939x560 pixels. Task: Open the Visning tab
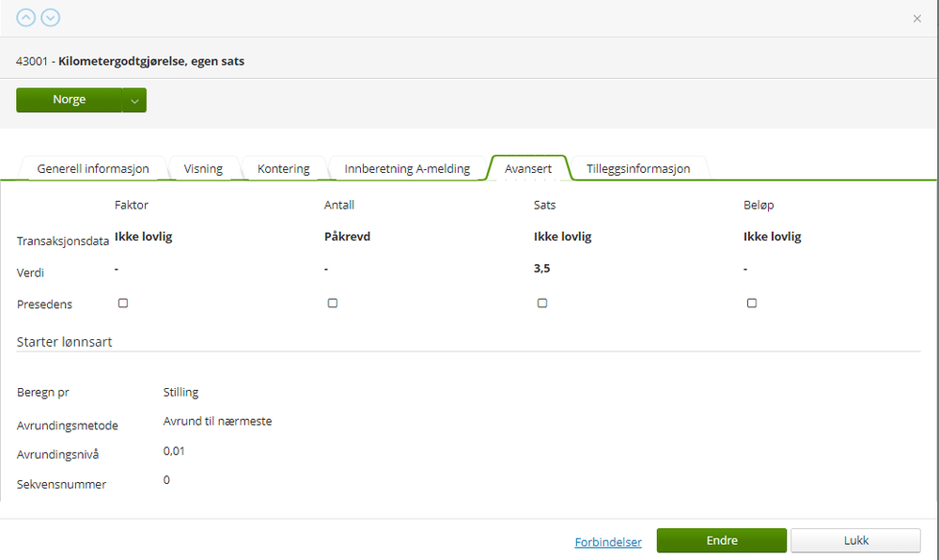(203, 169)
